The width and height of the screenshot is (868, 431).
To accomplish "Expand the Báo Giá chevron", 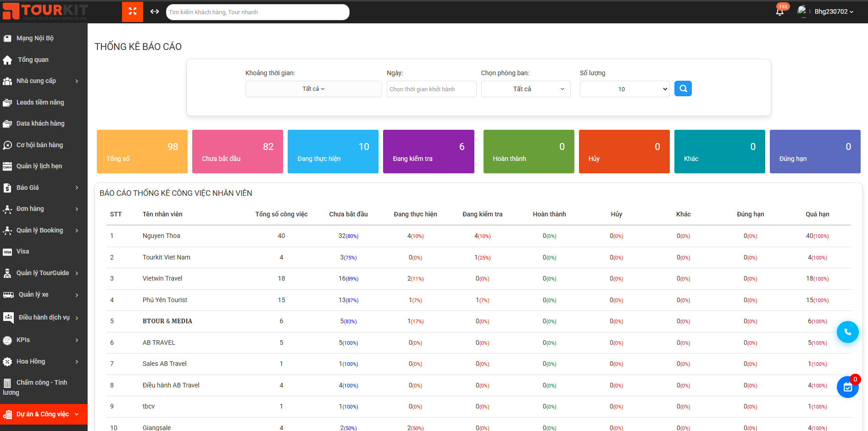I will tap(77, 188).
